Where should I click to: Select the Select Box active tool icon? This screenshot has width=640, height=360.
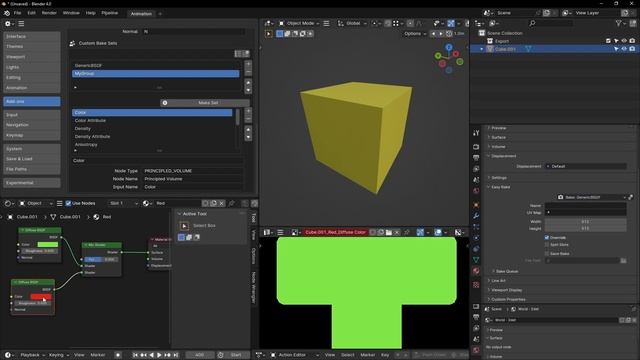click(x=184, y=226)
